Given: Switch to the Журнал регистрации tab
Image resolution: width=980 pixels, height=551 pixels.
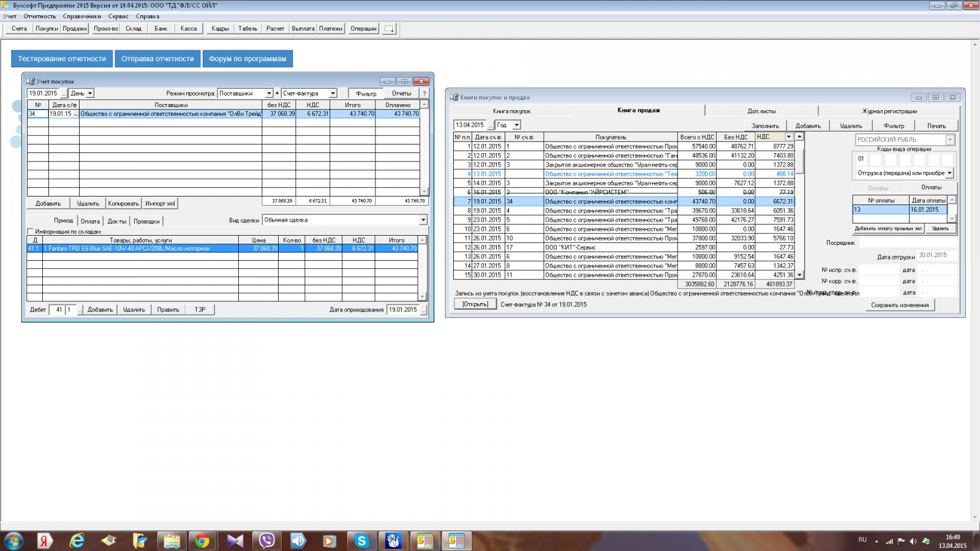Looking at the screenshot, I should (889, 111).
